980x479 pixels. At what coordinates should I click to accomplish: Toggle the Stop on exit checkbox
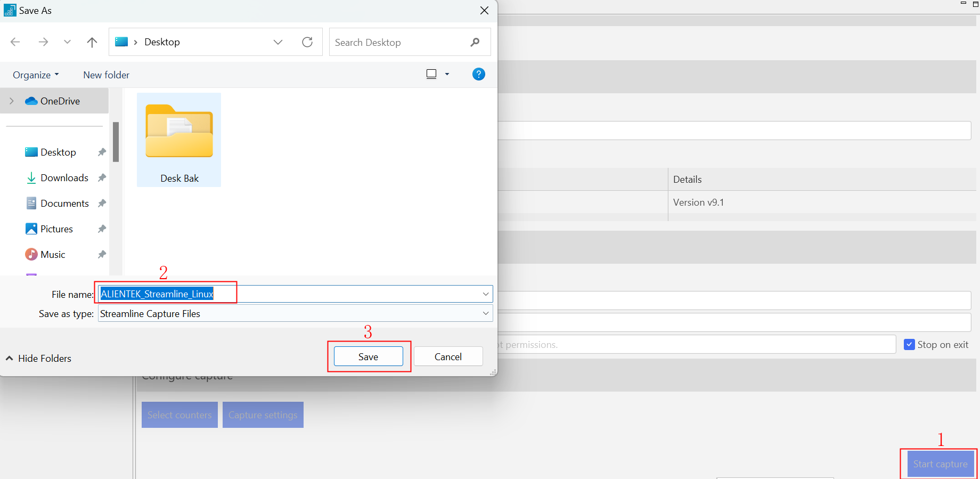pos(910,345)
